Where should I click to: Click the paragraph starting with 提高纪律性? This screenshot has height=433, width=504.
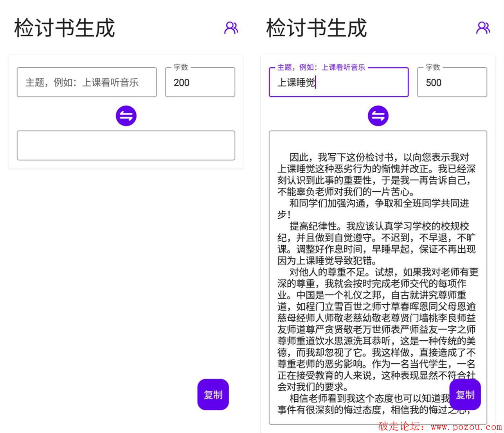pyautogui.click(x=376, y=243)
